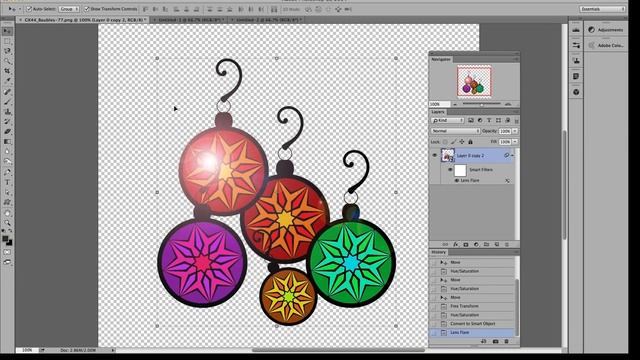The image size is (640, 360).
Task: Add a layer style with fx icon
Action: click(456, 244)
